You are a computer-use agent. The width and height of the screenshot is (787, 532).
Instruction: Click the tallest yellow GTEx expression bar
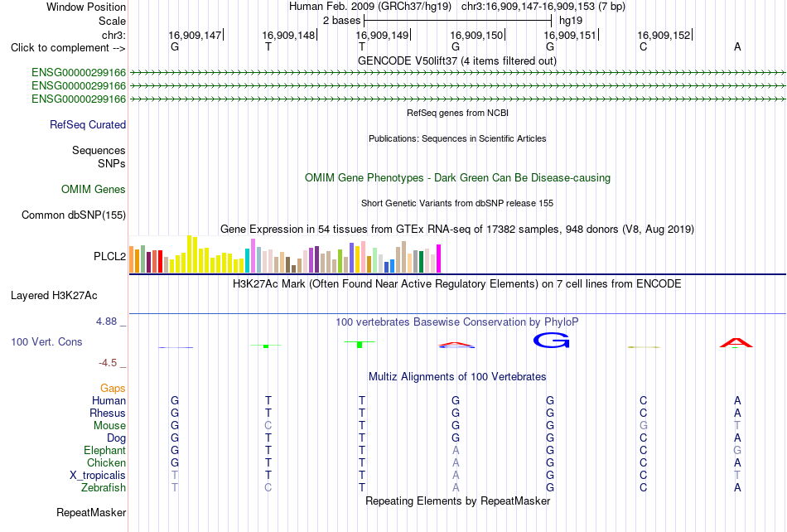[189, 254]
